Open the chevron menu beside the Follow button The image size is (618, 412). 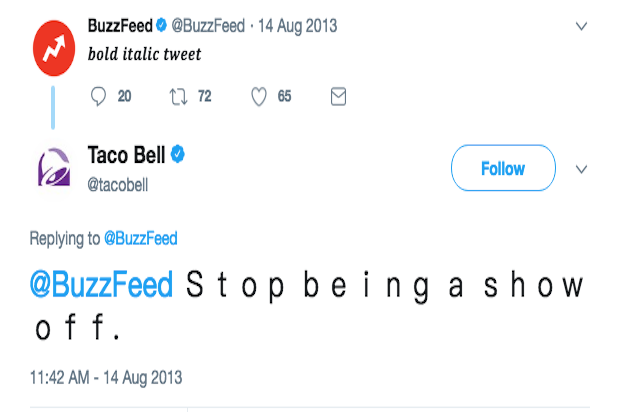pos(581,169)
